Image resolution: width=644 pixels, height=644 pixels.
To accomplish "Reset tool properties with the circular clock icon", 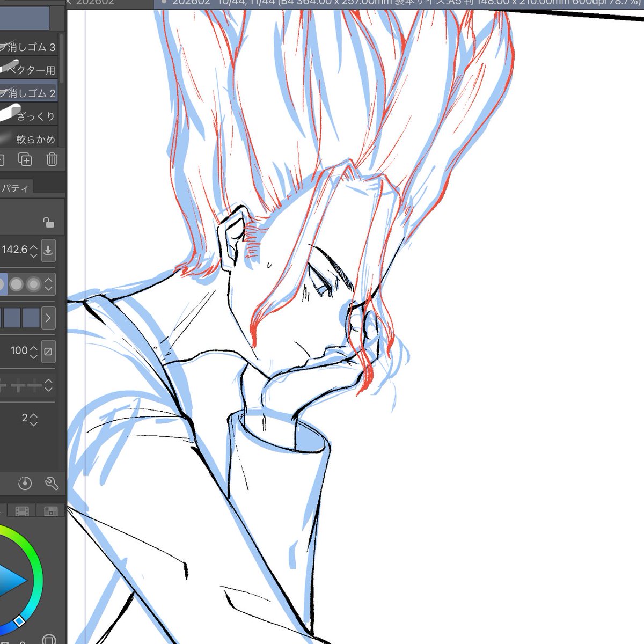I will pyautogui.click(x=25, y=483).
